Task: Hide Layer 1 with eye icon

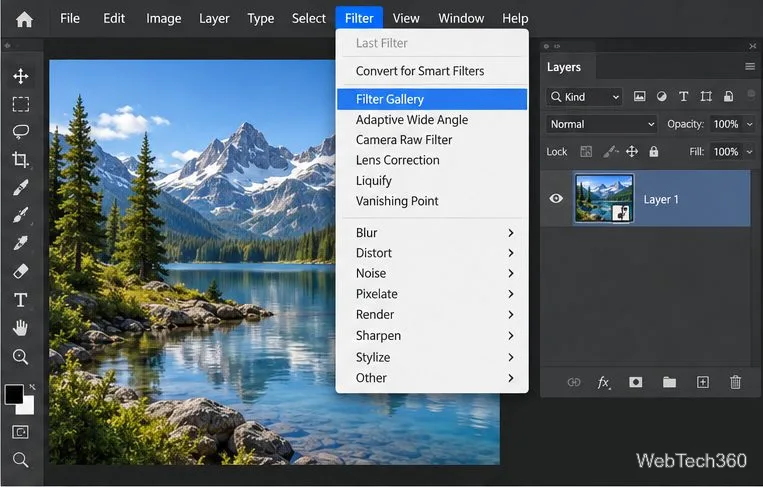Action: [x=556, y=198]
